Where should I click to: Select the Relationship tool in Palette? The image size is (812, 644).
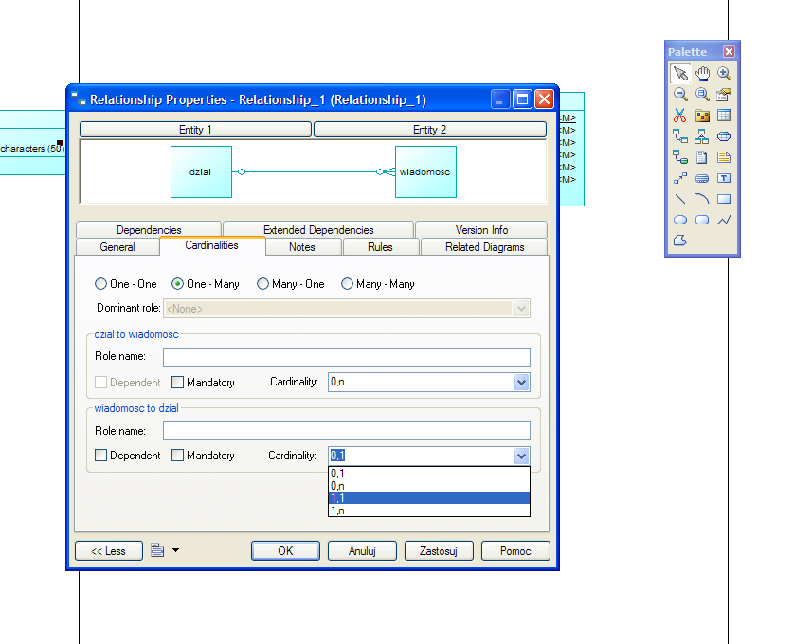[680, 136]
